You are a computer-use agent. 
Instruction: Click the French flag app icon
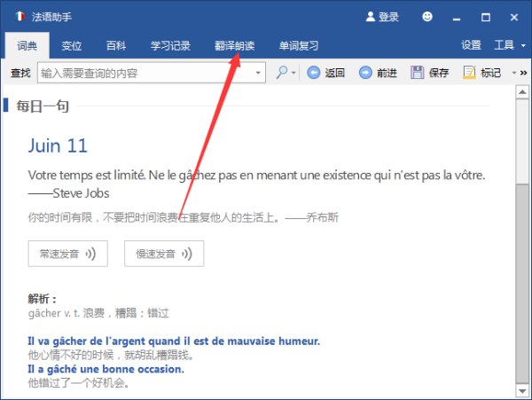tap(16, 17)
